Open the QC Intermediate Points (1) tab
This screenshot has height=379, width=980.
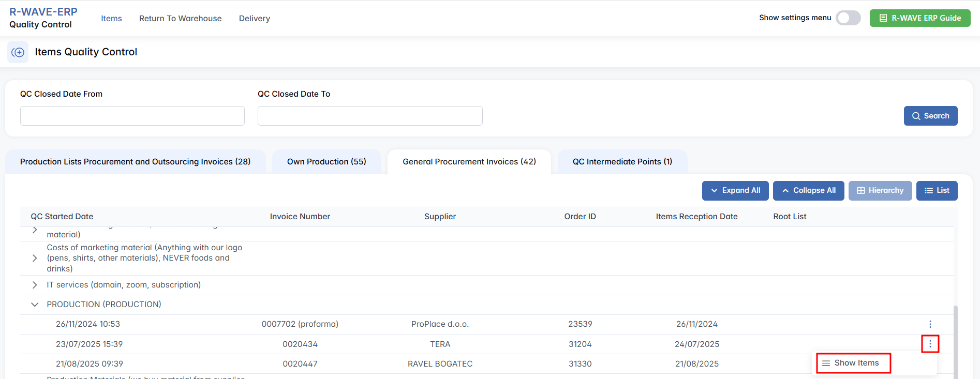coord(622,162)
